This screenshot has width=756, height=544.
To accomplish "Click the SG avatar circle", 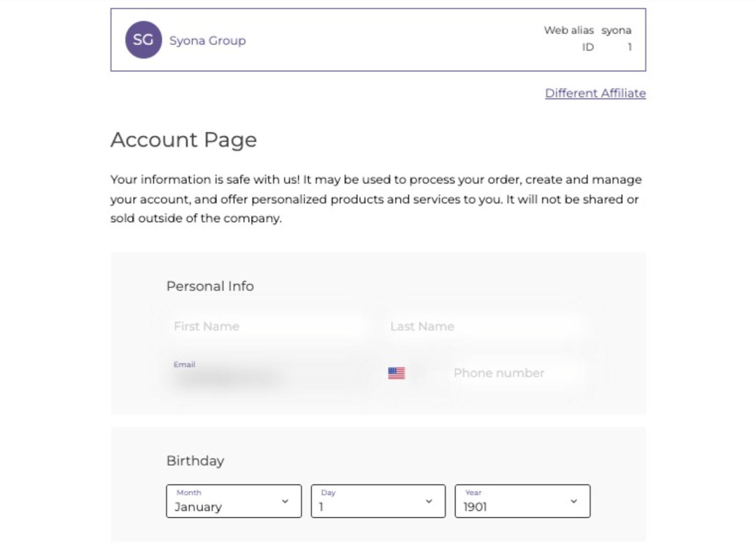I will tap(143, 40).
